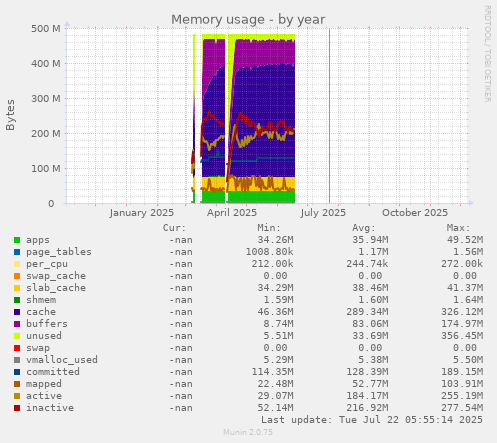
Task: Click the inactive max value 277.54M
Action: (x=462, y=408)
